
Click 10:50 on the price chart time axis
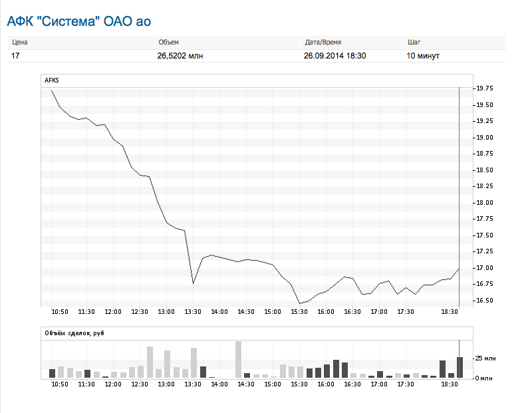coord(60,311)
